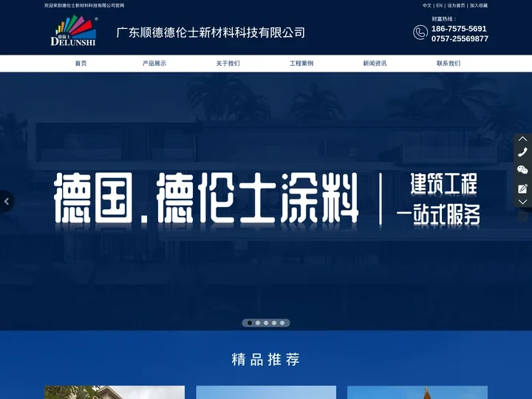Click the Delunshi company logo
This screenshot has width=532, height=399.
click(x=74, y=31)
